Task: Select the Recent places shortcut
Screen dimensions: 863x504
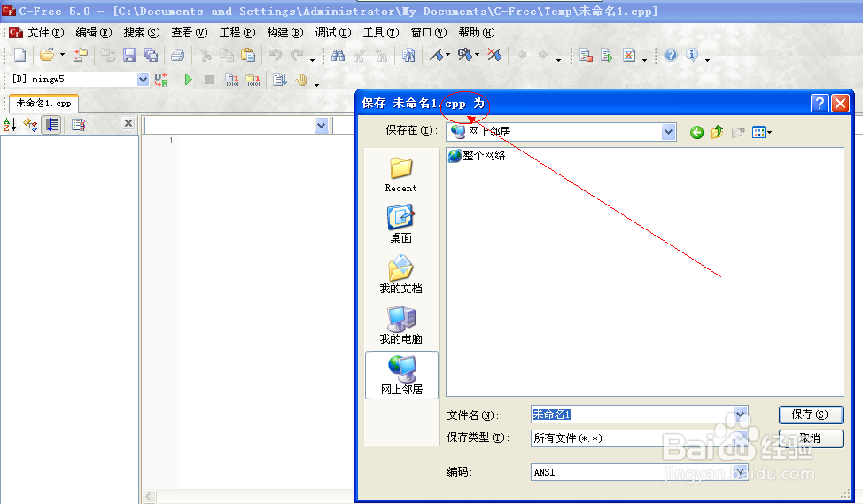Action: click(x=400, y=174)
